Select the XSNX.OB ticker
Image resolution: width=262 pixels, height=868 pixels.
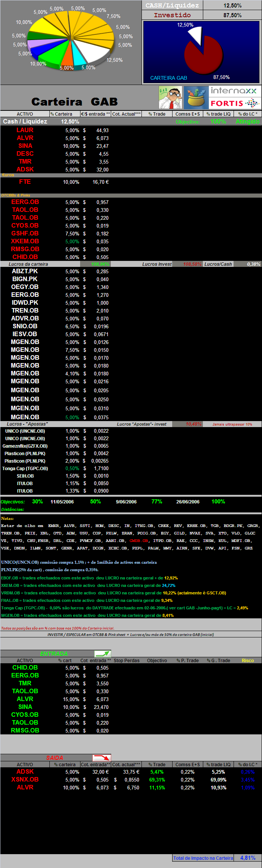25,779
